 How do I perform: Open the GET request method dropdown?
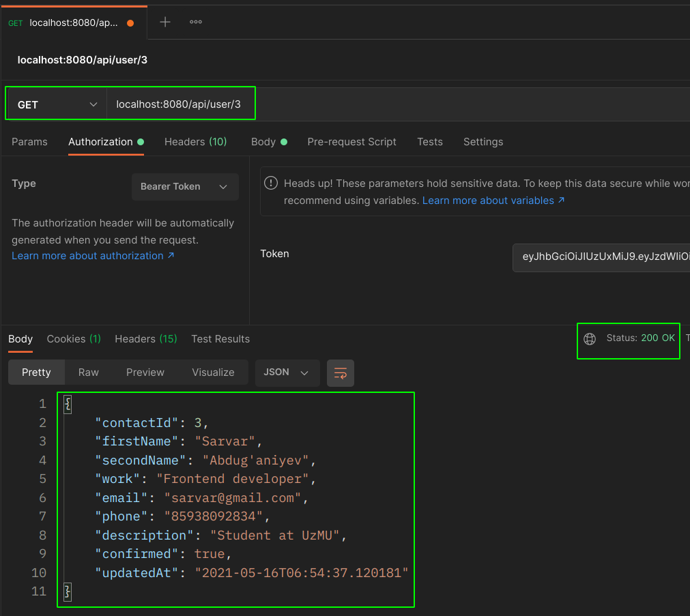[x=55, y=103]
